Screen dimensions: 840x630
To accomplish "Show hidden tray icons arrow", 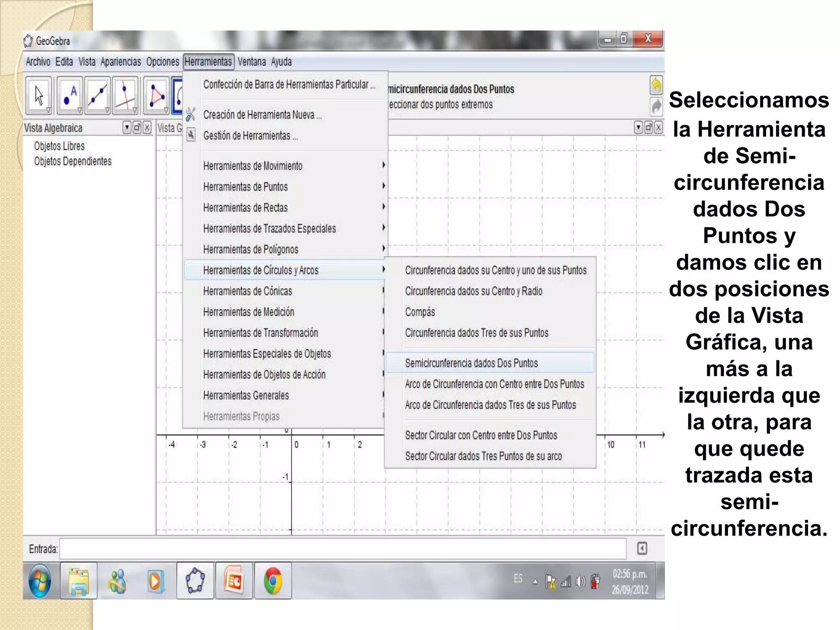I will (x=535, y=582).
